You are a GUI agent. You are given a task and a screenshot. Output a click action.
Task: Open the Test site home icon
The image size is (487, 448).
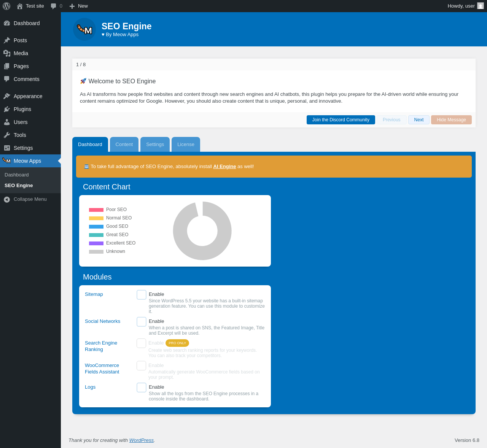(x=20, y=6)
